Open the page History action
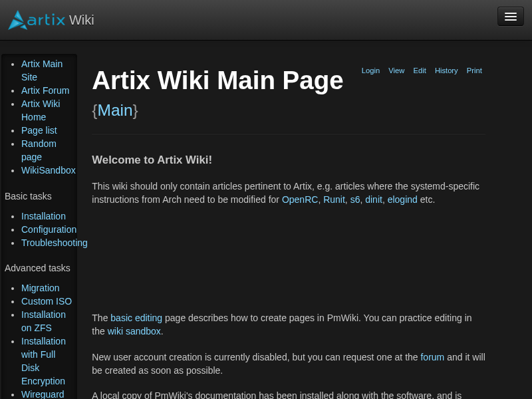532x399 pixels. click(x=446, y=70)
